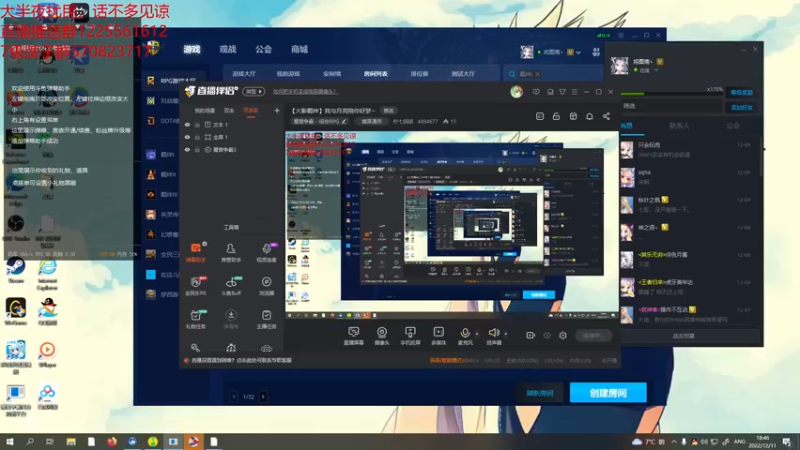800x450 pixels.
Task: Add a 手机投屏 phone mirroring source
Action: coord(410,336)
